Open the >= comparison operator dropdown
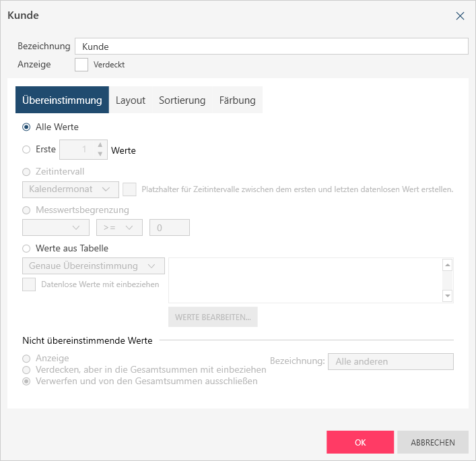476x461 pixels. coord(119,228)
